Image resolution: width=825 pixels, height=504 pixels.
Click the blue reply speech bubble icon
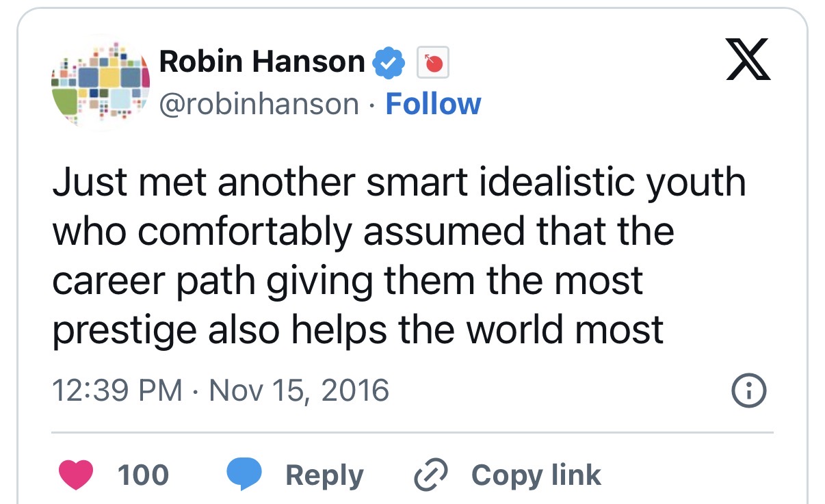(x=244, y=475)
